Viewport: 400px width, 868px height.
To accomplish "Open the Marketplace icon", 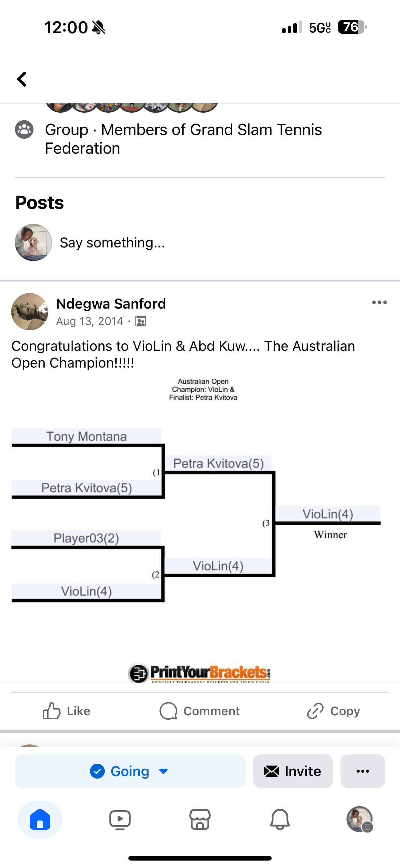I will 200,820.
